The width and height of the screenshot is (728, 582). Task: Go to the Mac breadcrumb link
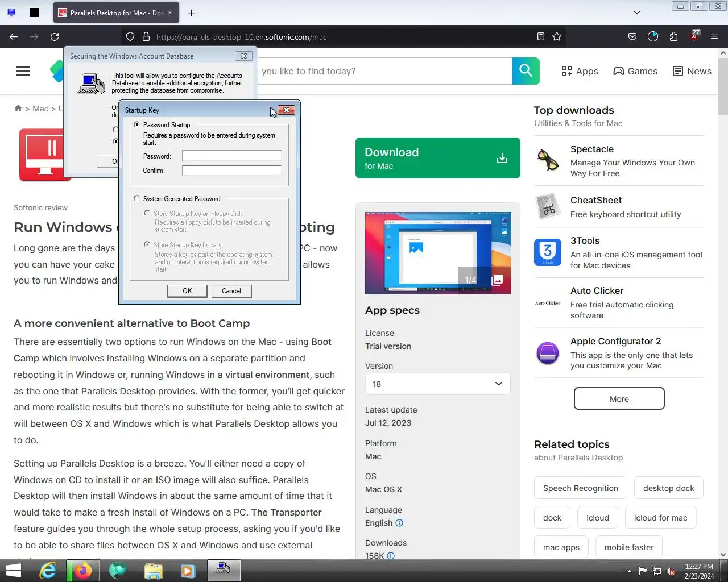40,109
